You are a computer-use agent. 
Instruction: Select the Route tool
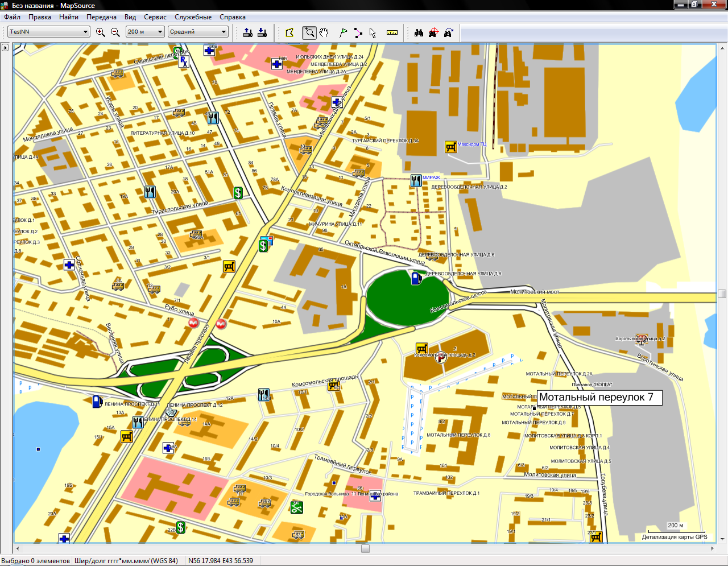coord(358,32)
